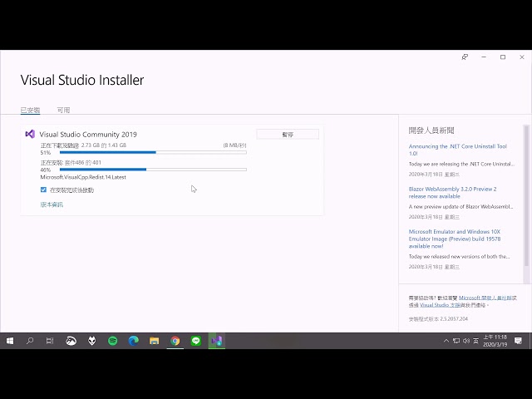Click the Visual Studio Installer heading
Image resolution: width=532 pixels, height=399 pixels.
pyautogui.click(x=82, y=80)
